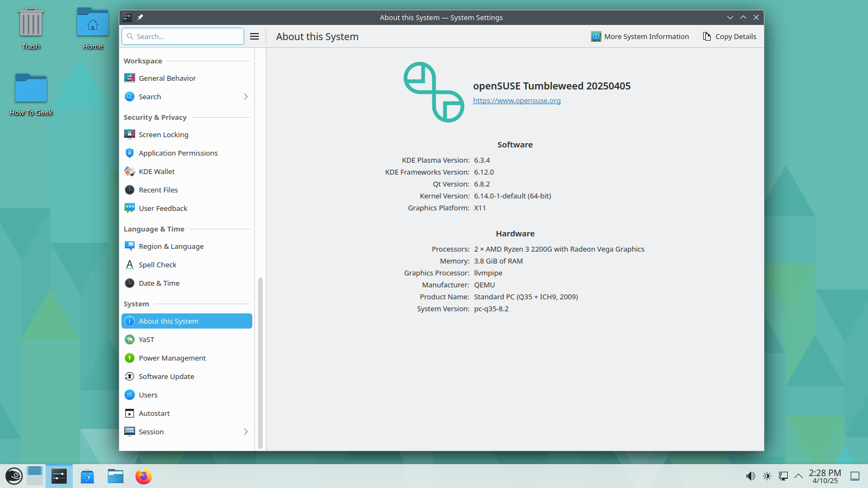Pin the System Settings window
Screen dimensions: 868x488
pyautogui.click(x=139, y=17)
